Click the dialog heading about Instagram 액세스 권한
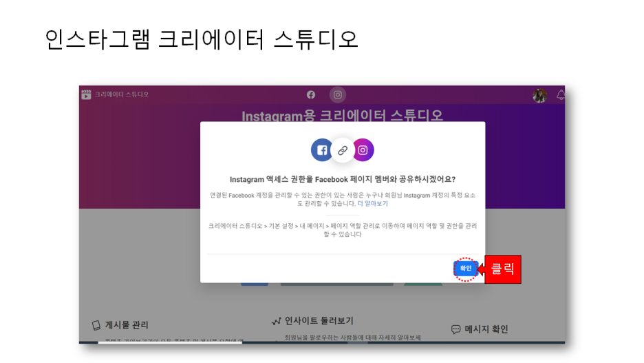The width and height of the screenshot is (644, 363). [x=343, y=179]
